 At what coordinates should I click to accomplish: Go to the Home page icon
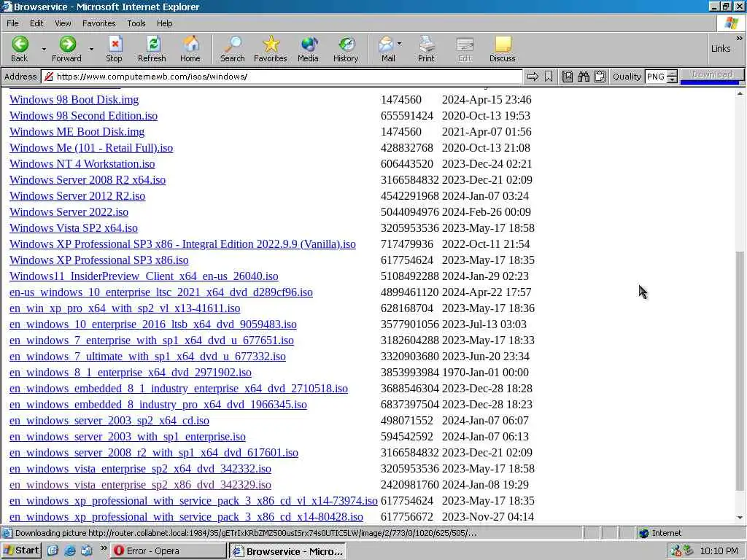click(x=190, y=44)
